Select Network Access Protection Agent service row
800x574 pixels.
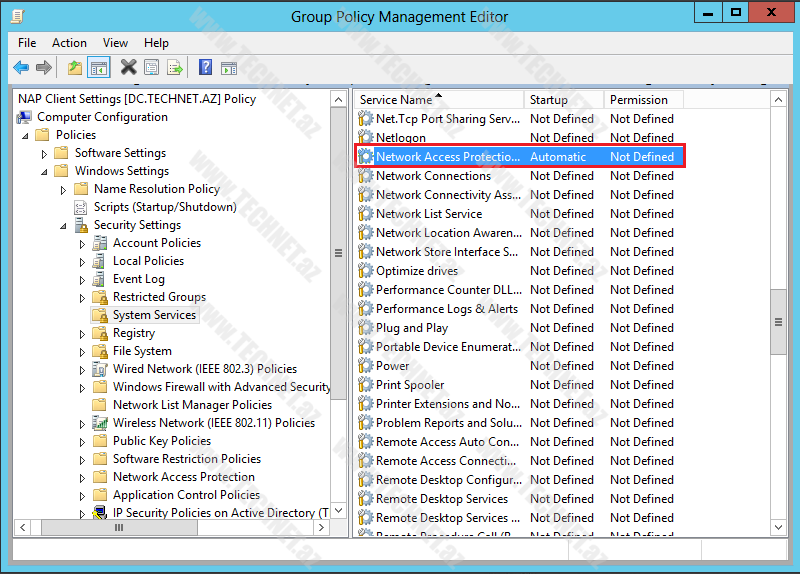coord(447,157)
